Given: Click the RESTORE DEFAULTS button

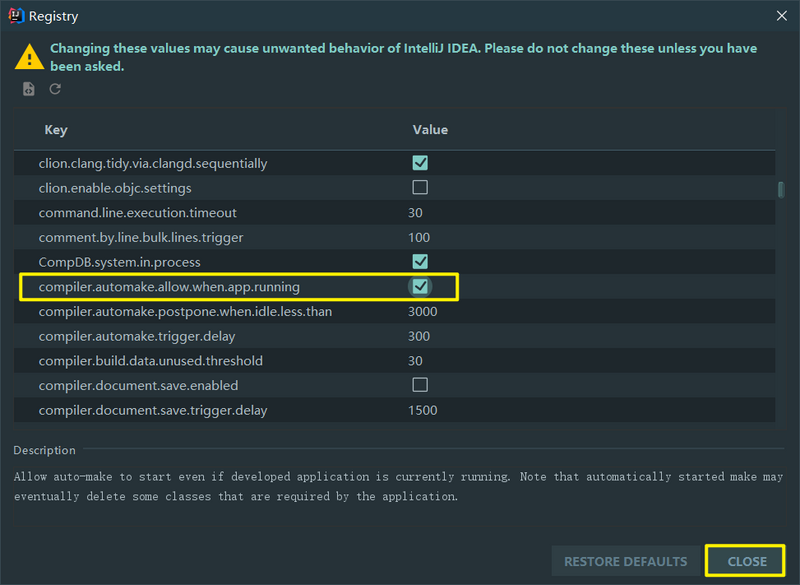Looking at the screenshot, I should [625, 561].
